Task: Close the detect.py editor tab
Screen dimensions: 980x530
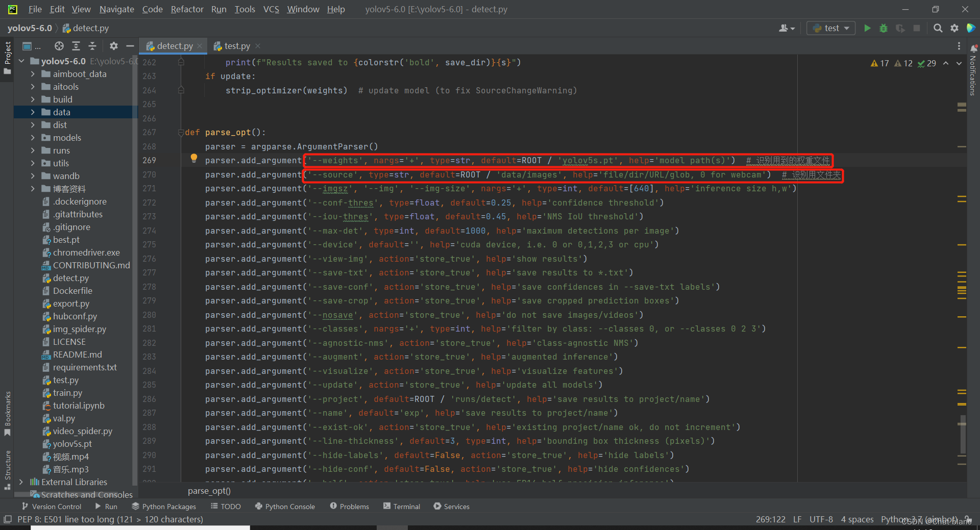Action: tap(200, 46)
